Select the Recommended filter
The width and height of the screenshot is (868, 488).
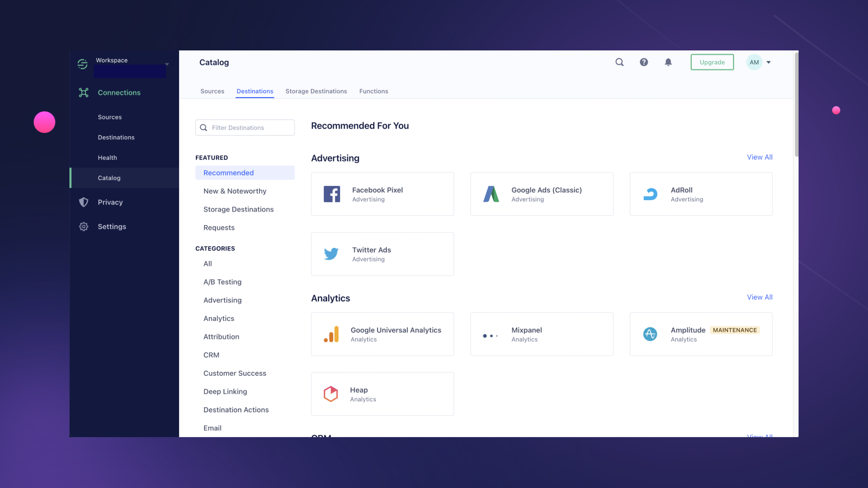(x=245, y=173)
